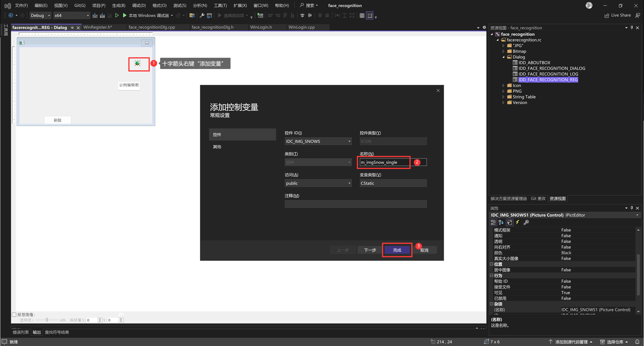
Task: Click the Find in Files folder-search icon
Action: [x=192, y=16]
